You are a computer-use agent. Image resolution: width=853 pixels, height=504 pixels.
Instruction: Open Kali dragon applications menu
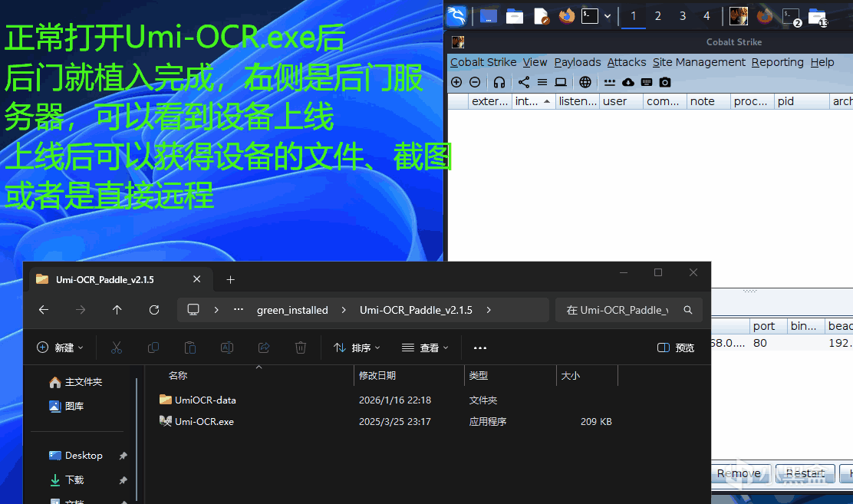pyautogui.click(x=457, y=16)
